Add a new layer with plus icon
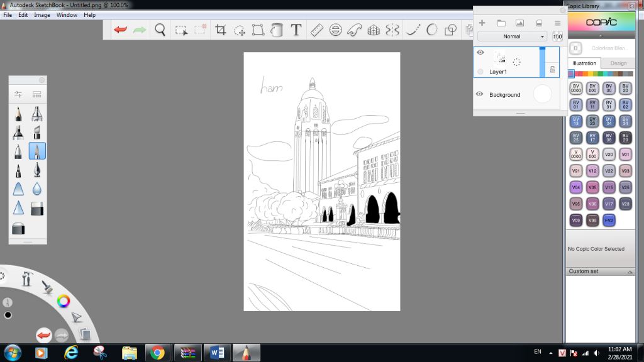This screenshot has height=362, width=644. (482, 23)
